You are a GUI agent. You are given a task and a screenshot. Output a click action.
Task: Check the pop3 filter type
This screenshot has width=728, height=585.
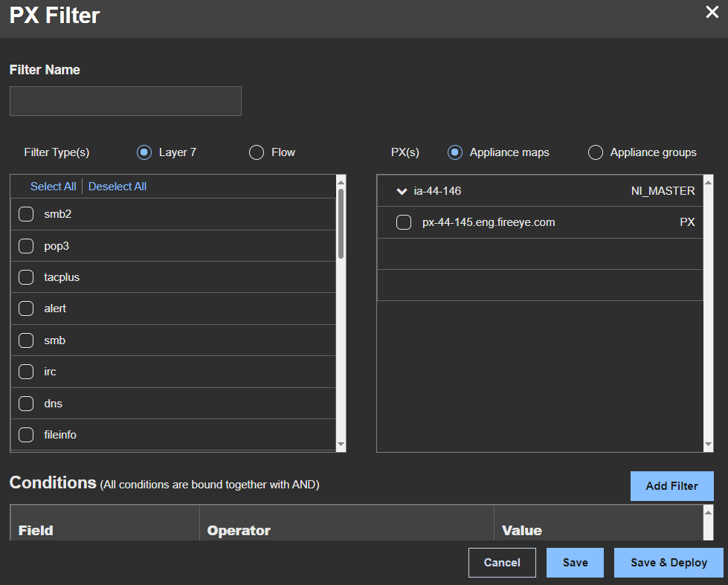tap(26, 246)
